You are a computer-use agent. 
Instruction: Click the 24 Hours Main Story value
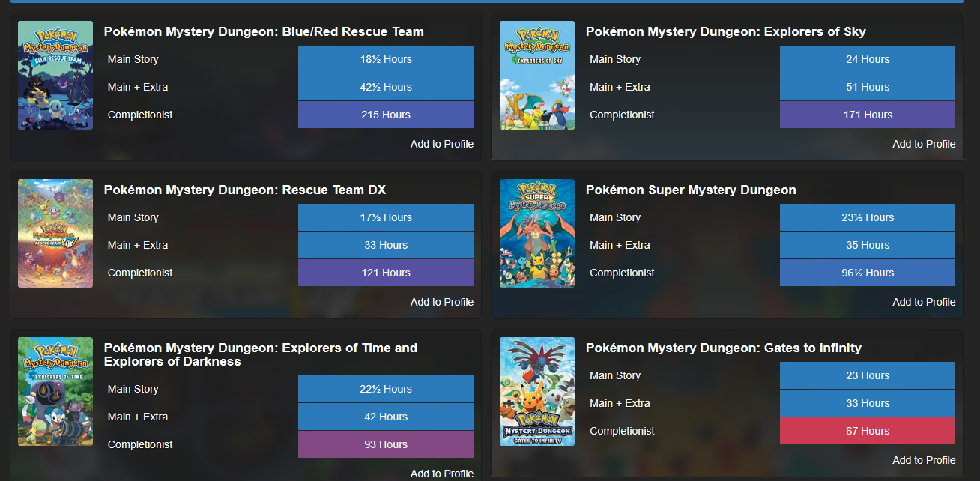868,59
